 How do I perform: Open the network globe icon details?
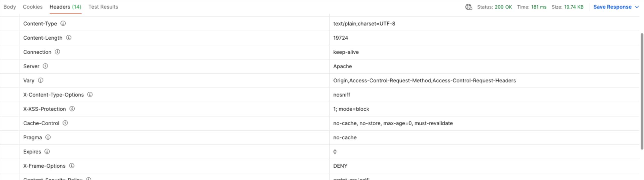(x=468, y=7)
